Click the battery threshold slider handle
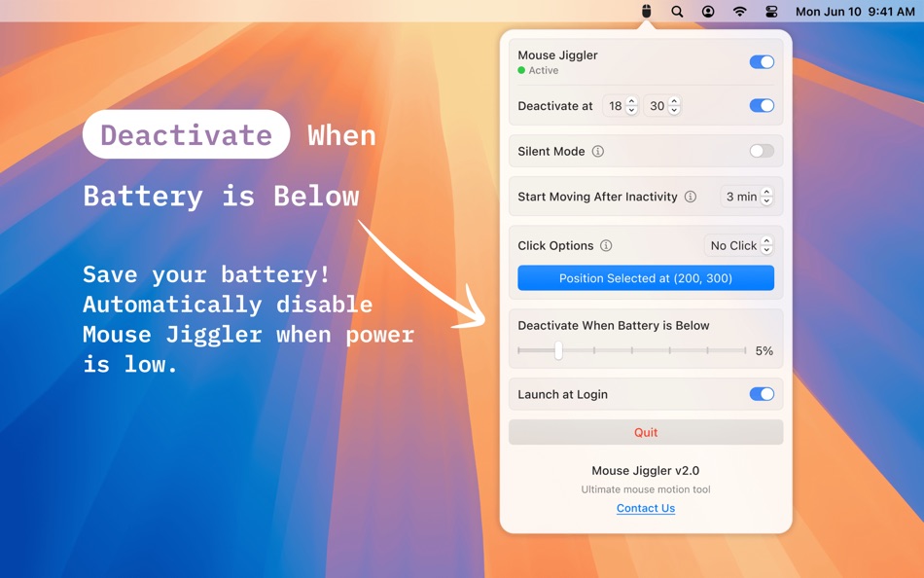This screenshot has width=924, height=578. 558,350
